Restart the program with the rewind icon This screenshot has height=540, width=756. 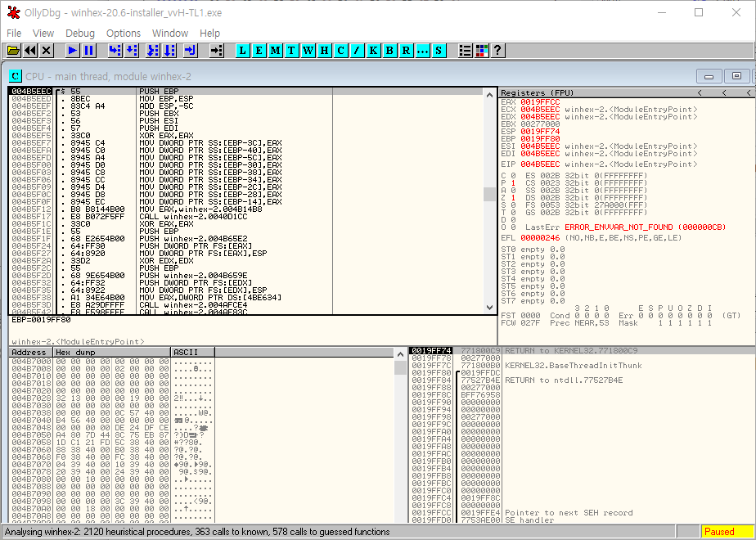[30, 50]
